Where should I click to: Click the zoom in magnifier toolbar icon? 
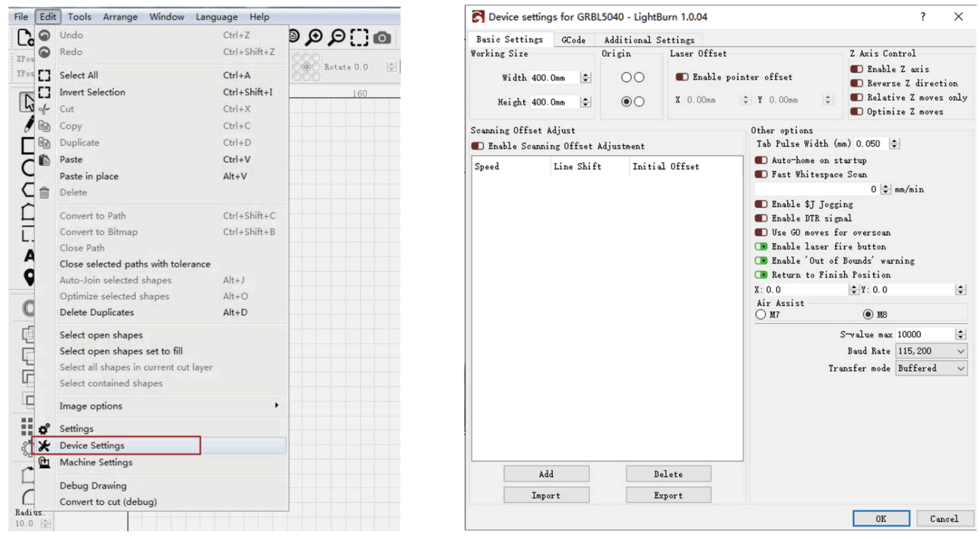314,37
